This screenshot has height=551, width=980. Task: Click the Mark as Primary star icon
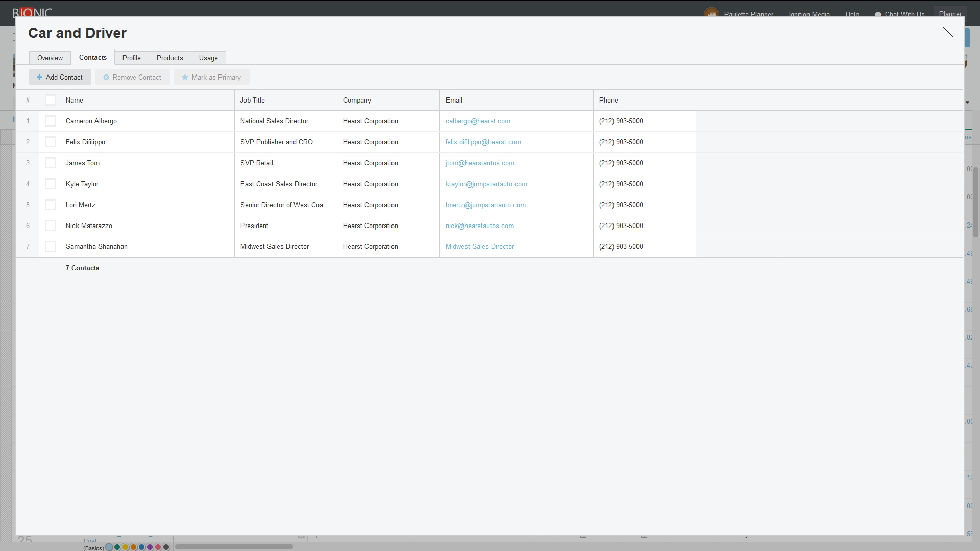[185, 77]
